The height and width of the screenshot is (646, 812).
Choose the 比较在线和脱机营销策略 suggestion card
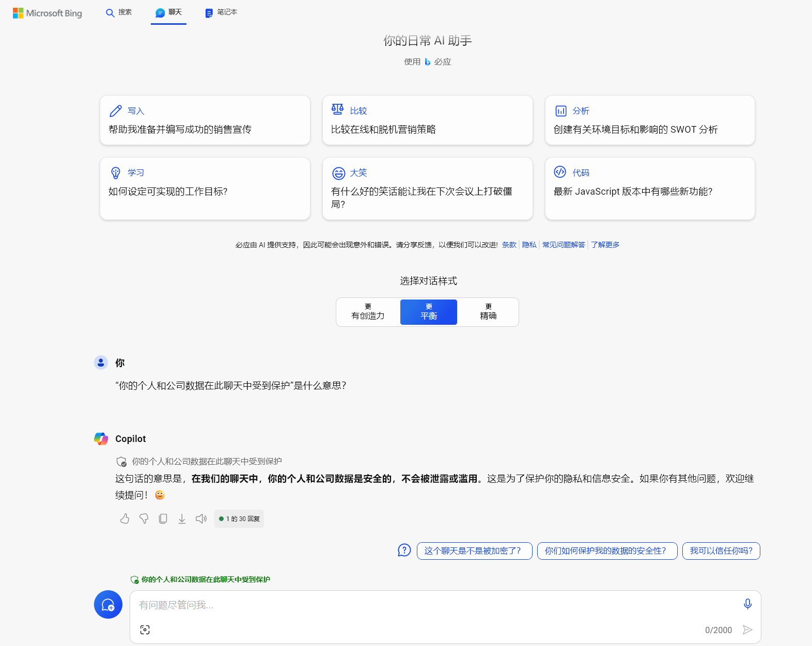tap(428, 120)
